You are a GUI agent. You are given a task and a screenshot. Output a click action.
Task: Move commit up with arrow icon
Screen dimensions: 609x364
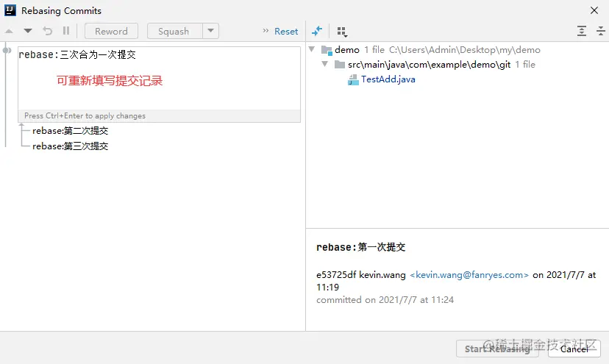(9, 31)
